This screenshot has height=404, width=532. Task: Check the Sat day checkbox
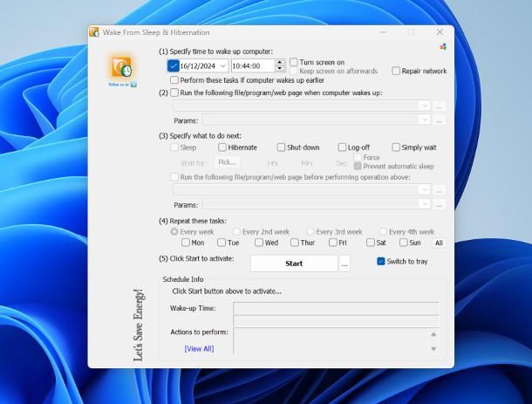371,243
